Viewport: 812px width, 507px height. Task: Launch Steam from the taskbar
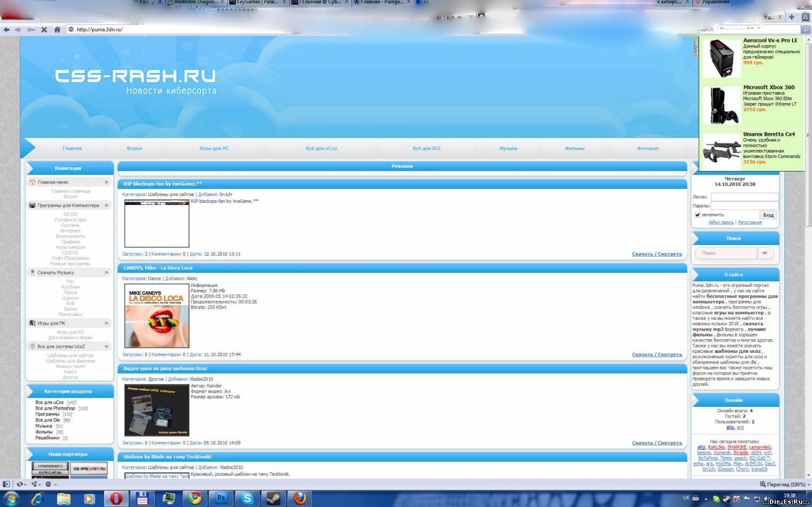[273, 498]
